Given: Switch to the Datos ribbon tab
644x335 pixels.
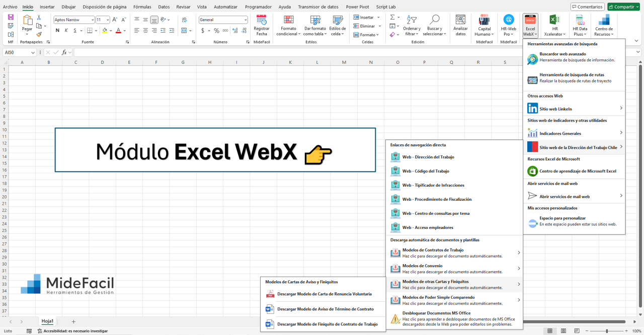Looking at the screenshot, I should [164, 7].
